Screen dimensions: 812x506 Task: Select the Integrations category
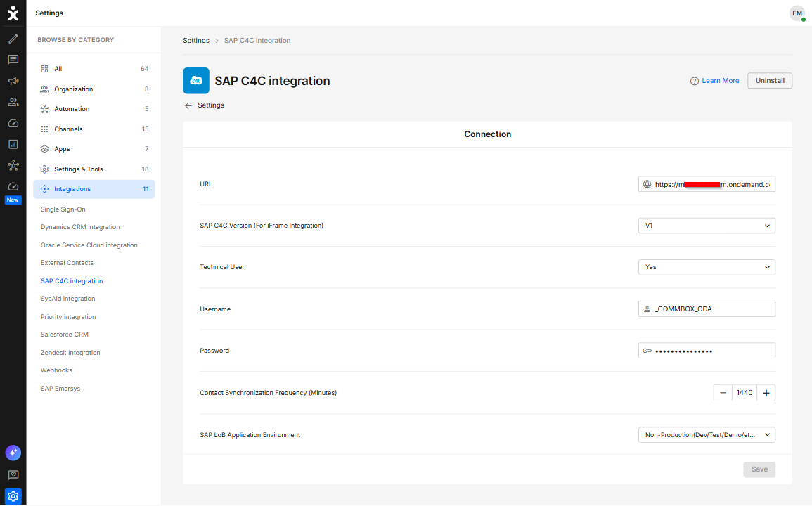[x=94, y=189]
